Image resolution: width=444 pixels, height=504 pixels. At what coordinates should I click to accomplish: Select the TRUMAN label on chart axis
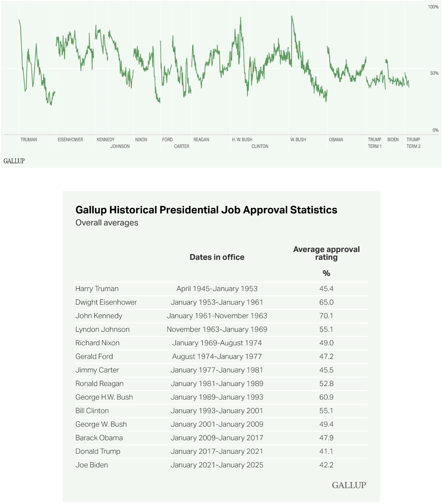29,140
